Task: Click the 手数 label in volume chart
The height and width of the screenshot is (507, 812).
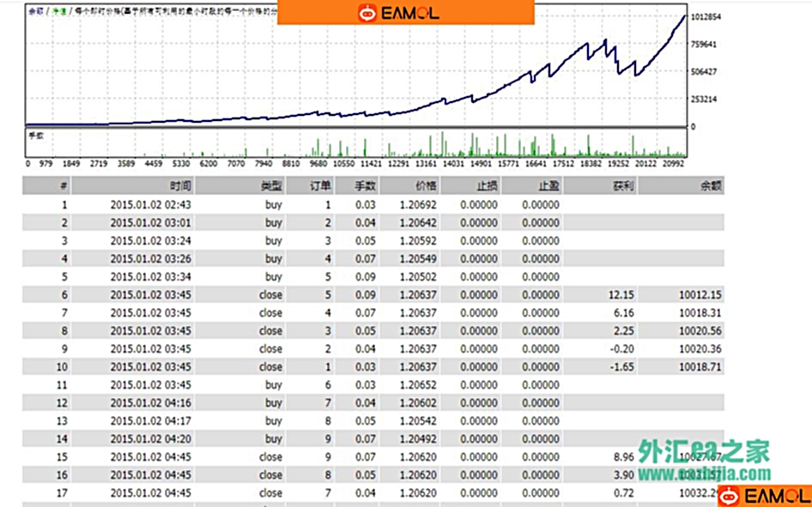Action: 35,136
